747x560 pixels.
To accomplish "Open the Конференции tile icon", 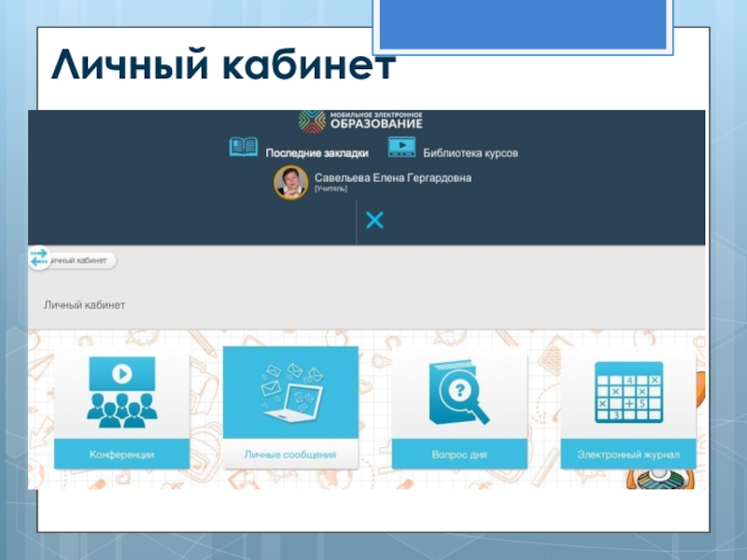I will 122,392.
